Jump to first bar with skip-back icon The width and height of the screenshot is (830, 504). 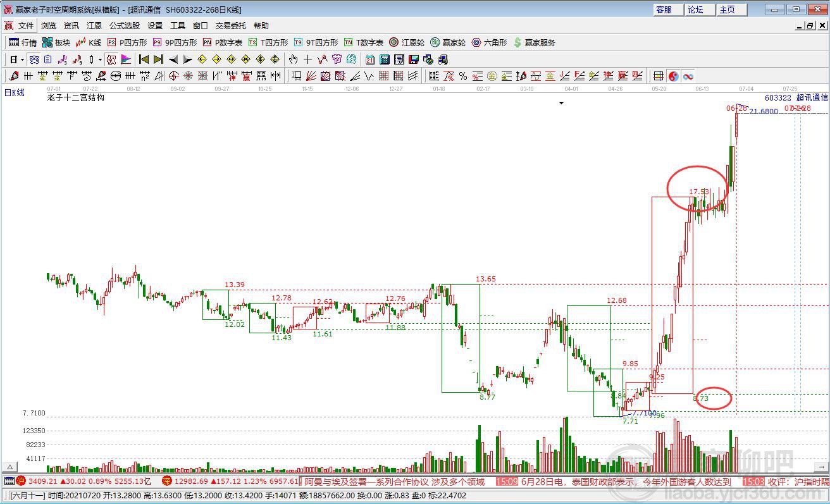click(144, 59)
